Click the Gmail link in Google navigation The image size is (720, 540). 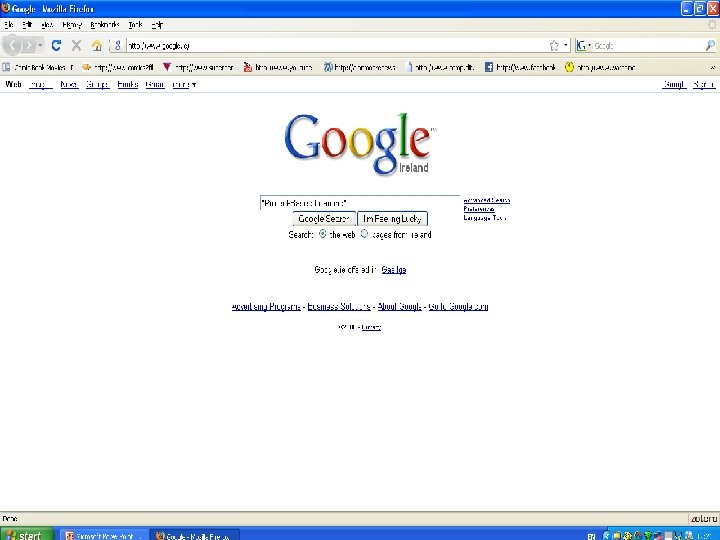[155, 84]
